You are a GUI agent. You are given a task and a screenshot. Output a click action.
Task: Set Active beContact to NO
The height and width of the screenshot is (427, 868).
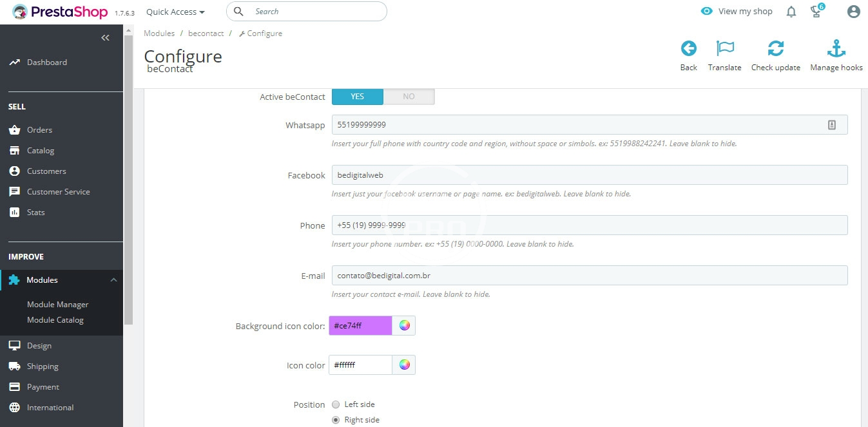pos(409,97)
